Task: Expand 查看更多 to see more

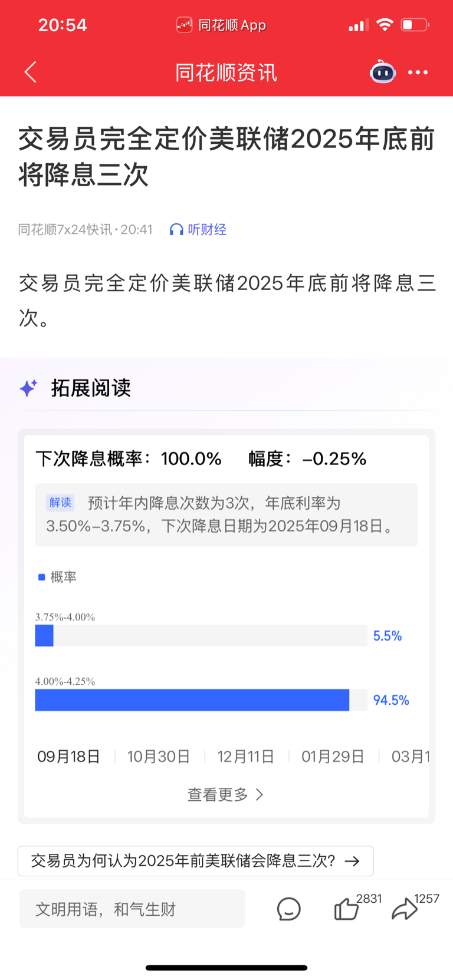Action: tap(226, 794)
